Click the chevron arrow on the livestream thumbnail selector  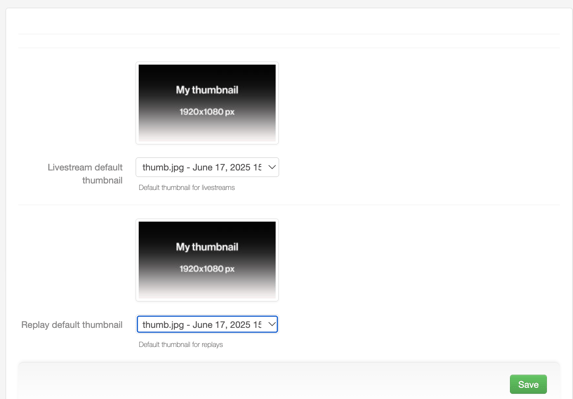[x=272, y=167]
